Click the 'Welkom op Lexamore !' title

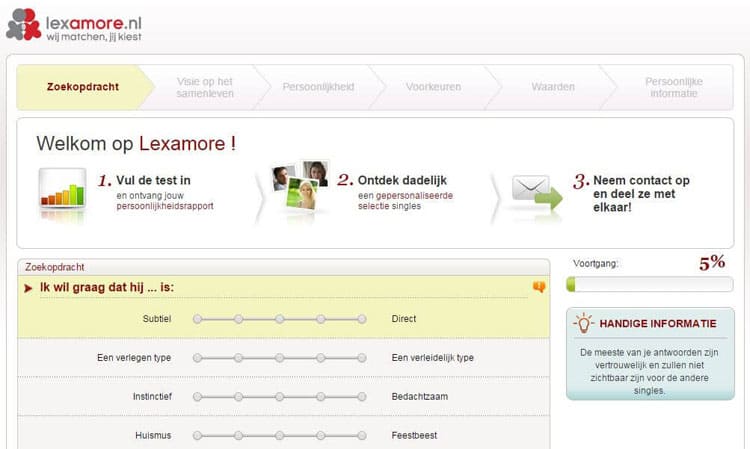[x=136, y=143]
